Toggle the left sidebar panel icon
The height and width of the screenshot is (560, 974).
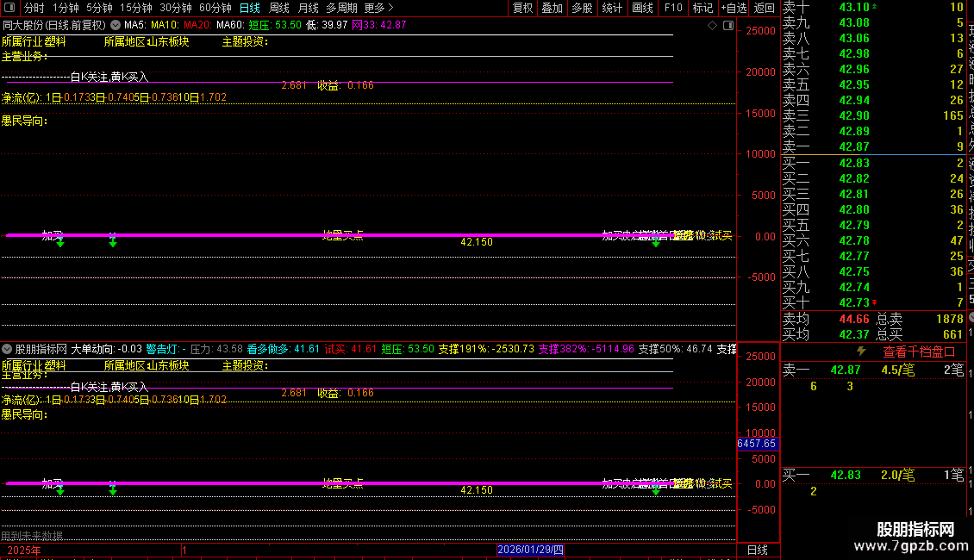pos(9,8)
